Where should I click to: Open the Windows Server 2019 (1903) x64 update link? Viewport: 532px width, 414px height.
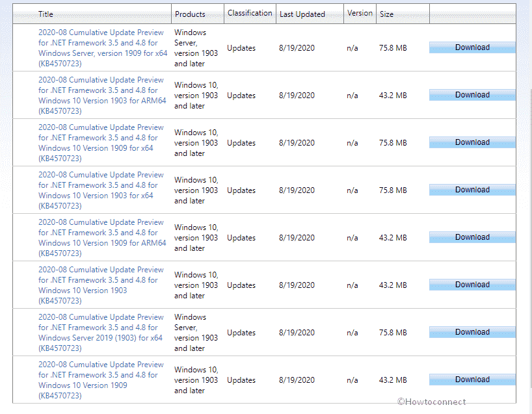point(101,333)
